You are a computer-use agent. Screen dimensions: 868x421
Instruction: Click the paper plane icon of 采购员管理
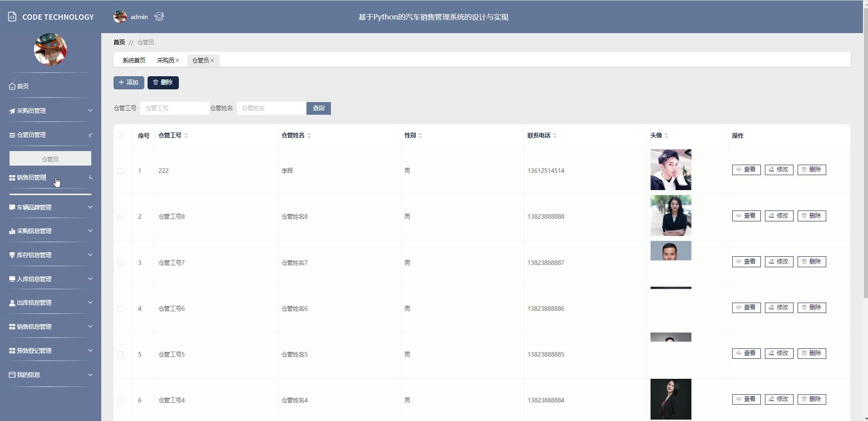[12, 111]
